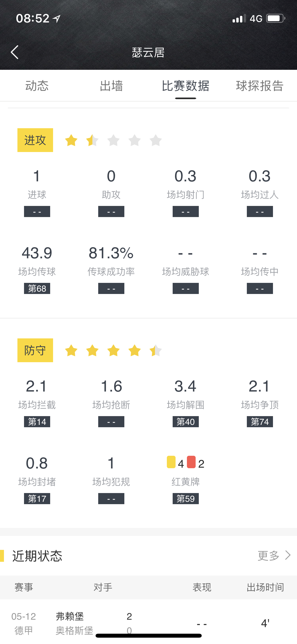297x644 pixels.
Task: Tap the cellular signal bars icon
Action: coord(239,19)
